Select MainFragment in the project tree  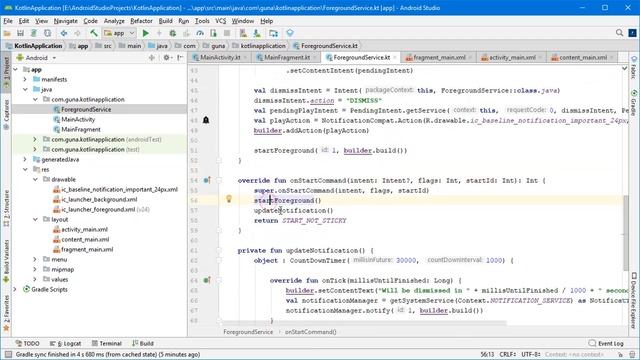pyautogui.click(x=81, y=129)
